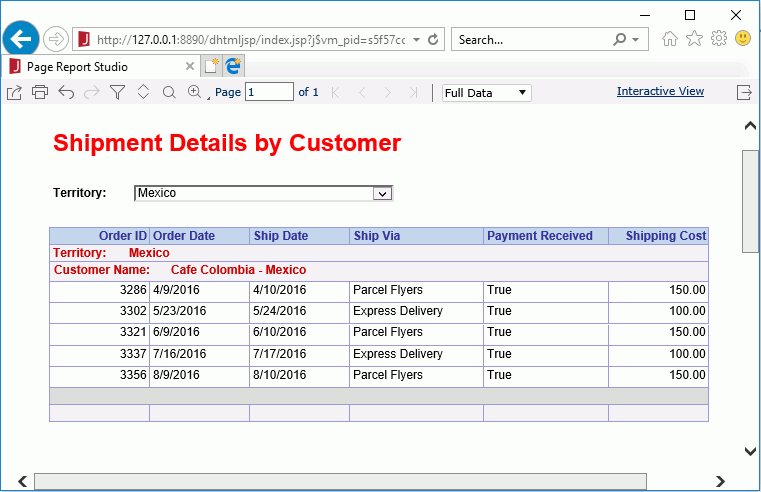
Task: Click into the Page number field
Action: [269, 92]
